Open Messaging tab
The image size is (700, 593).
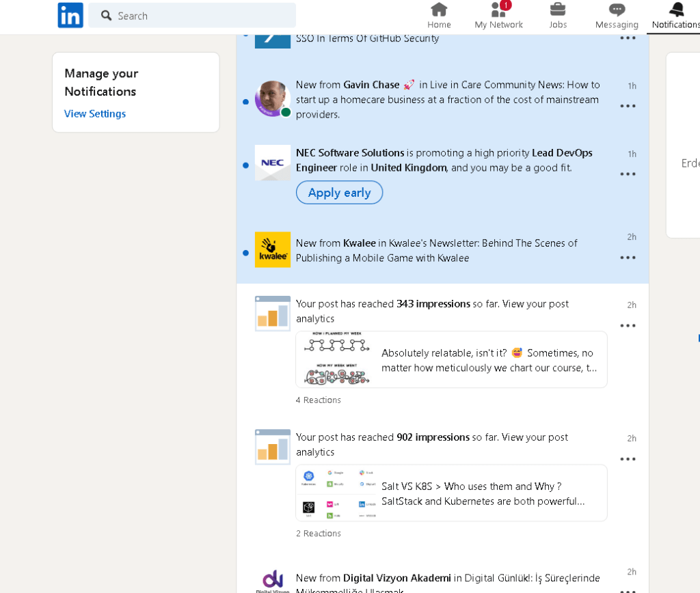(x=617, y=16)
